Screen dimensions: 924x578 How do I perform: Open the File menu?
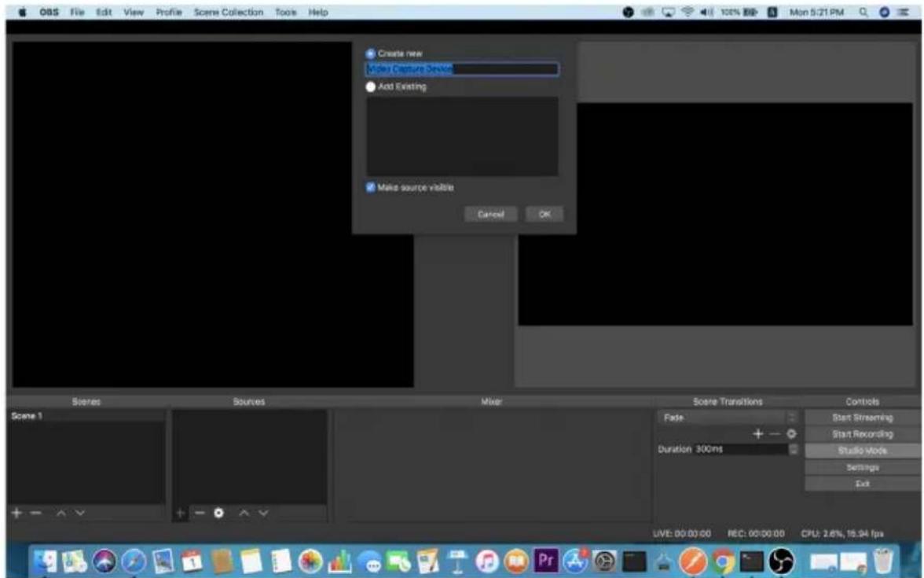[x=77, y=12]
